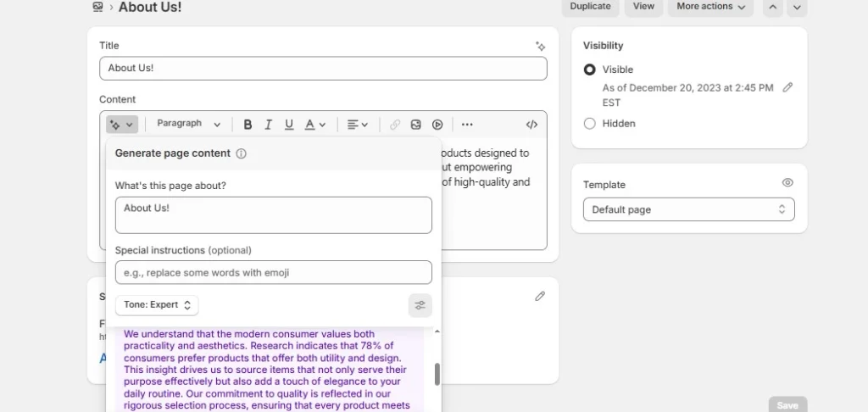Go to previous page with up arrow
868x412 pixels.
pyautogui.click(x=773, y=7)
